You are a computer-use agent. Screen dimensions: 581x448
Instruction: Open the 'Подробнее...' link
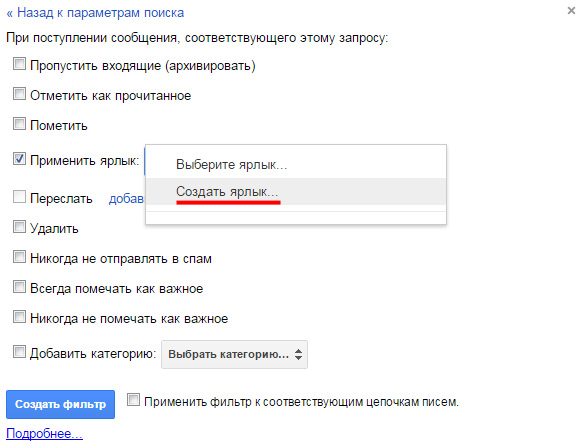coord(44,434)
